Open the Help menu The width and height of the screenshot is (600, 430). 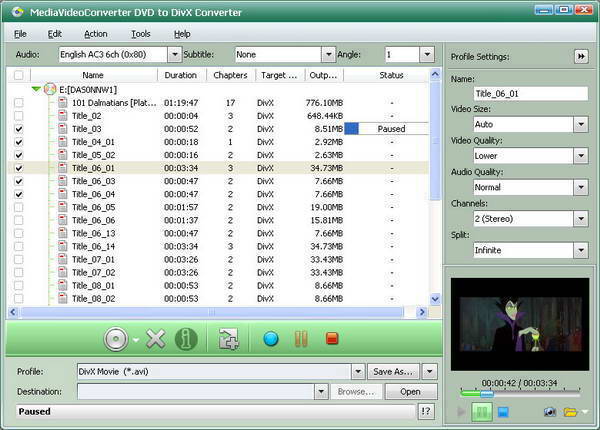coord(182,34)
